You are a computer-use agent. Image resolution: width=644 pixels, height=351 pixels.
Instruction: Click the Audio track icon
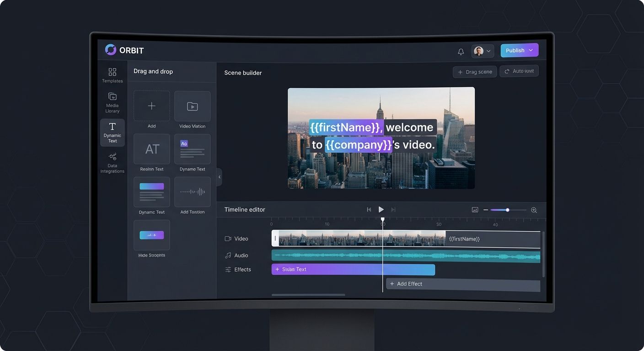(x=227, y=255)
